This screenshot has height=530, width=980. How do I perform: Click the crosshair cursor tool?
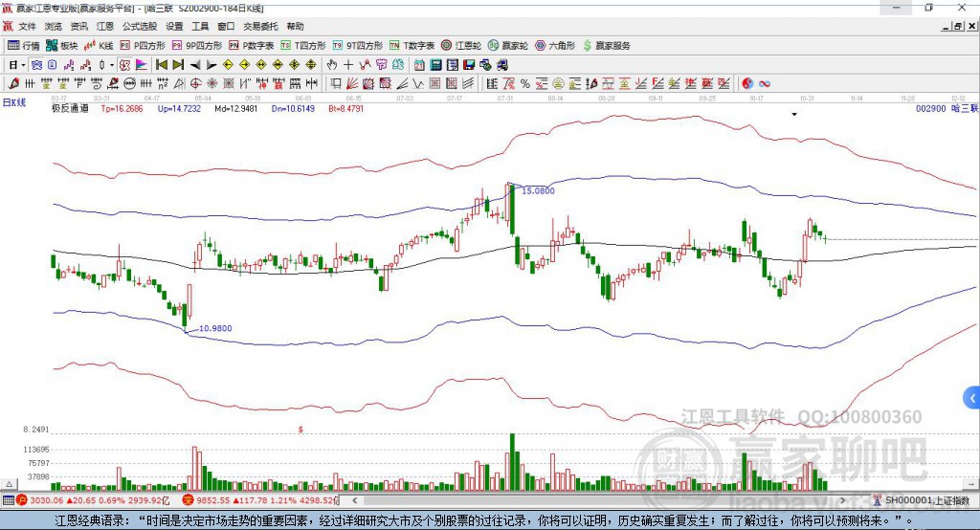click(x=348, y=64)
